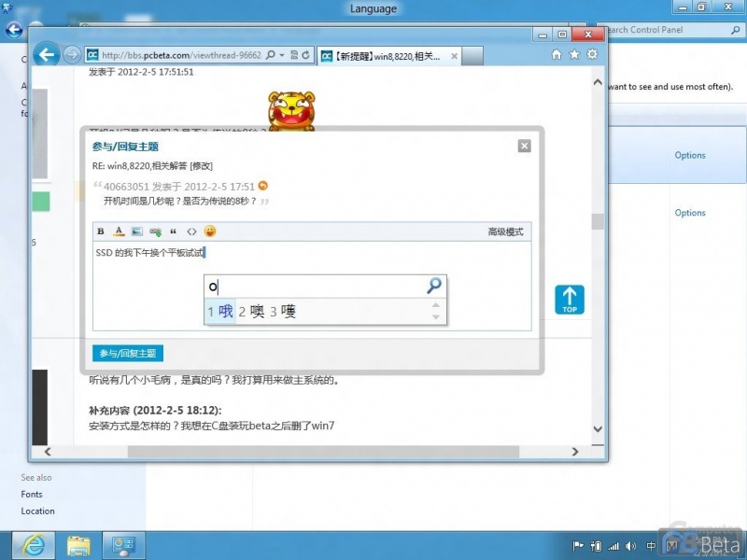Refresh the page in Internet Explorer
This screenshot has height=560, width=747.
click(306, 55)
